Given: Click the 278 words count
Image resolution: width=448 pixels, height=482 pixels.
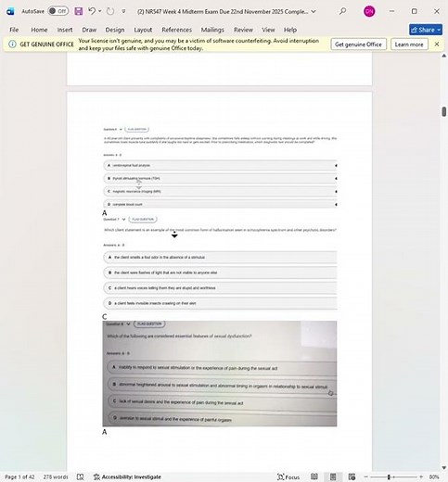Looking at the screenshot, I should (x=56, y=476).
